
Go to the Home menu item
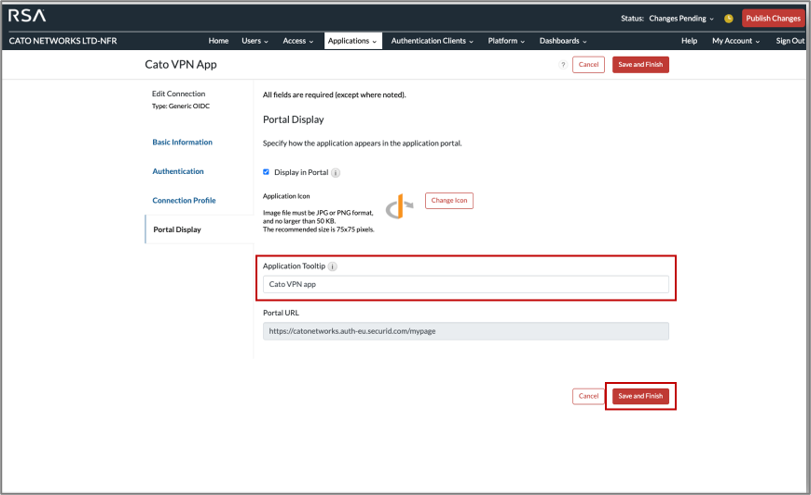(x=218, y=41)
